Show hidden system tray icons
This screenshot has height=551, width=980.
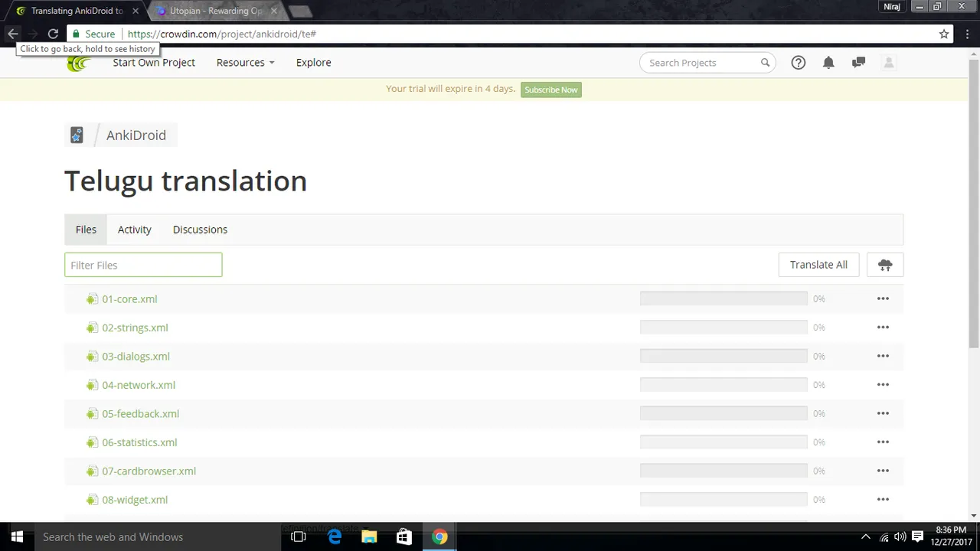point(866,537)
